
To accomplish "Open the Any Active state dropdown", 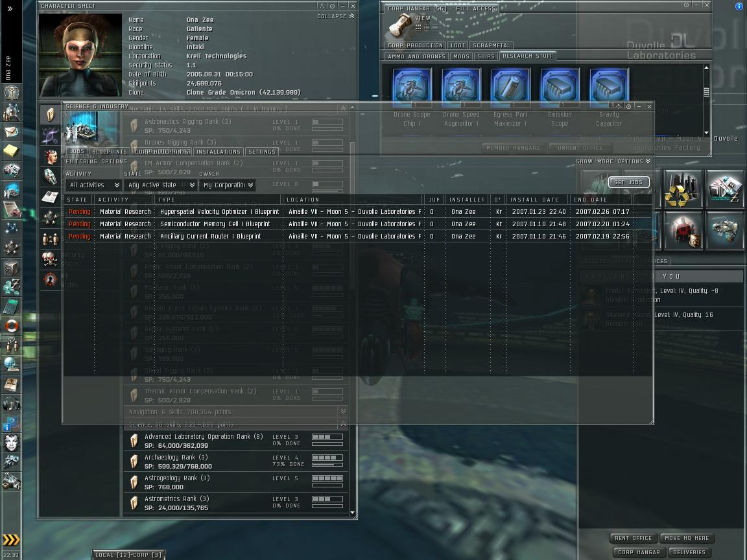I will 161,185.
